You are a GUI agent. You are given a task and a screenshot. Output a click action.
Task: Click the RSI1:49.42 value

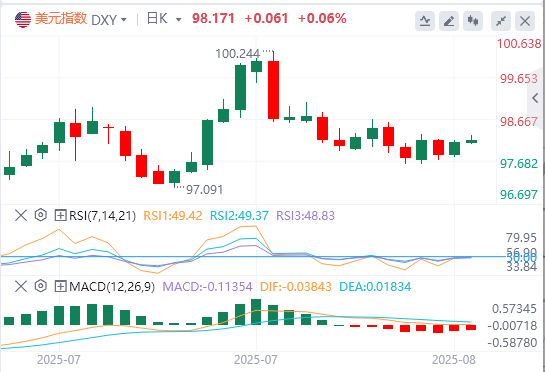click(x=173, y=216)
